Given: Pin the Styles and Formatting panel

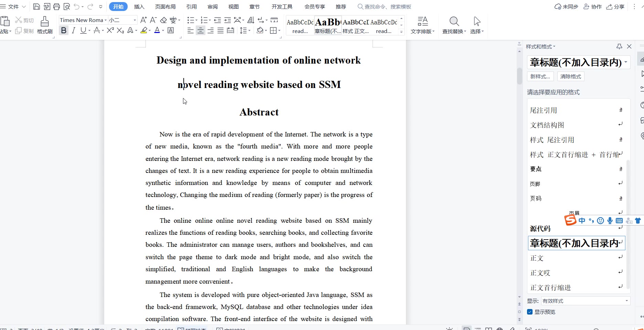Looking at the screenshot, I should pyautogui.click(x=619, y=46).
